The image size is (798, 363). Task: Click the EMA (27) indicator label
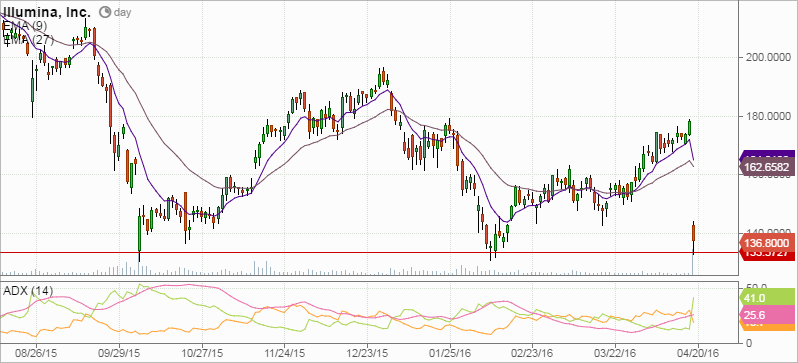(x=28, y=39)
